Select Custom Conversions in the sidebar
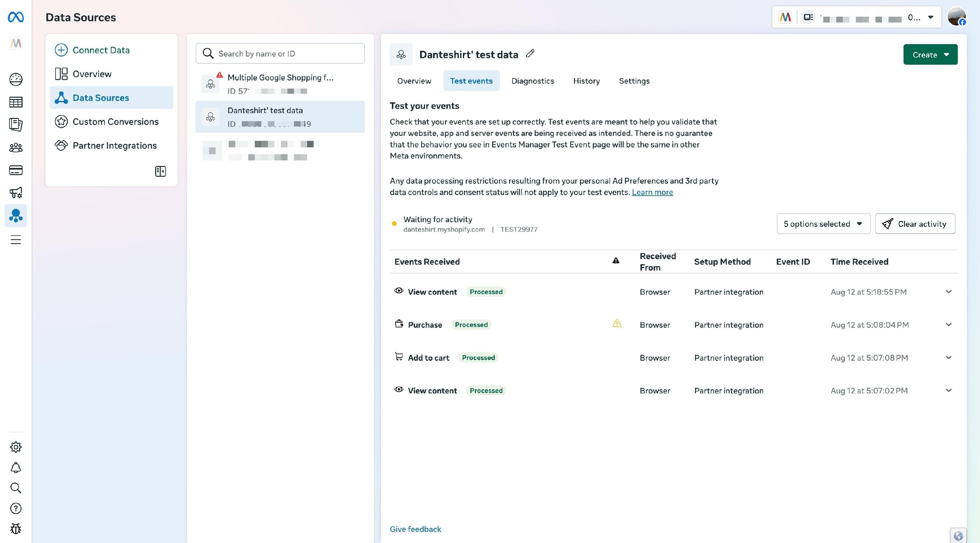The image size is (980, 543). coord(111,122)
